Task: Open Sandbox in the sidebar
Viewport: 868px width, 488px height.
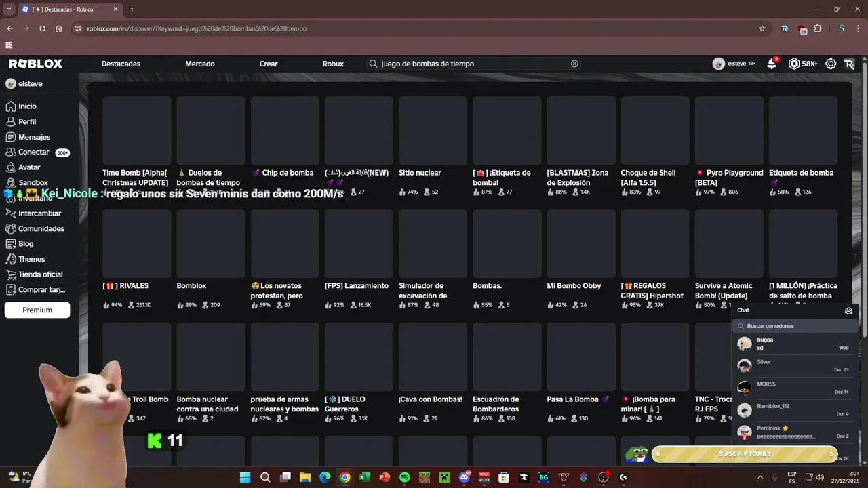Action: coord(33,183)
